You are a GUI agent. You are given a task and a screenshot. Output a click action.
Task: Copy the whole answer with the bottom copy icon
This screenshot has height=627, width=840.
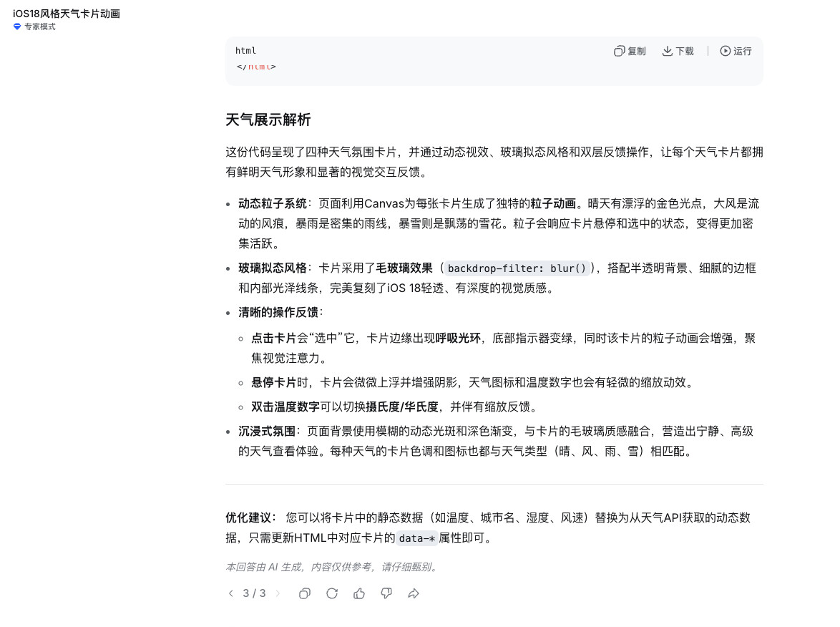coord(305,593)
